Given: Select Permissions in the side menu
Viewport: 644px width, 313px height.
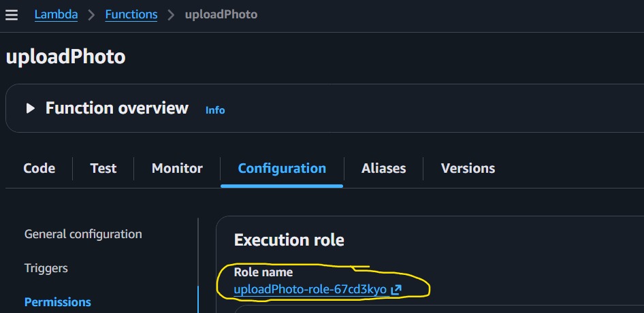Looking at the screenshot, I should pyautogui.click(x=58, y=301).
